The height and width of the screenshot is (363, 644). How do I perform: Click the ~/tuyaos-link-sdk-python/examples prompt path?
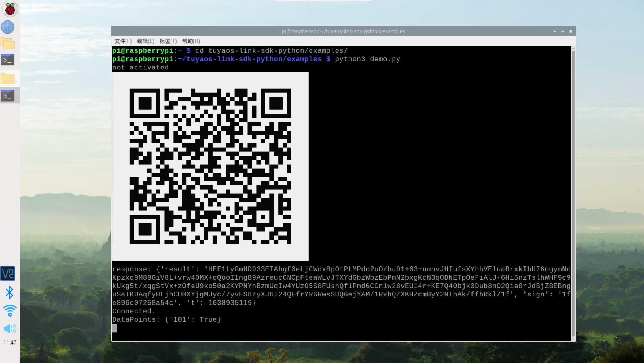[250, 59]
